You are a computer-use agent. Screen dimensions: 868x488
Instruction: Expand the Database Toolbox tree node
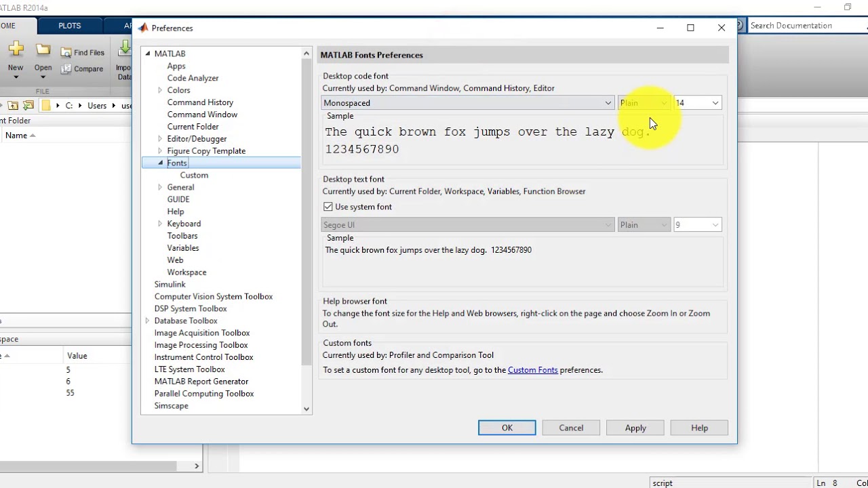(x=148, y=321)
